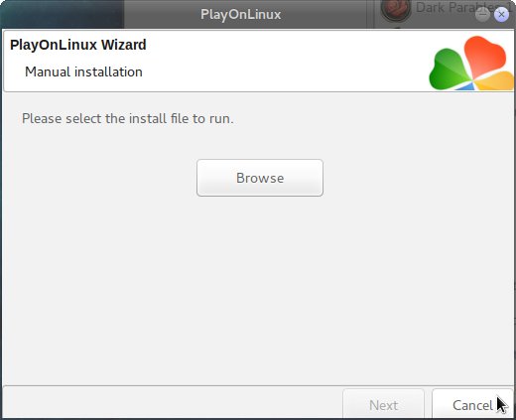Click the dark left end of title bar
Image resolution: width=516 pixels, height=420 pixels.
(63, 14)
